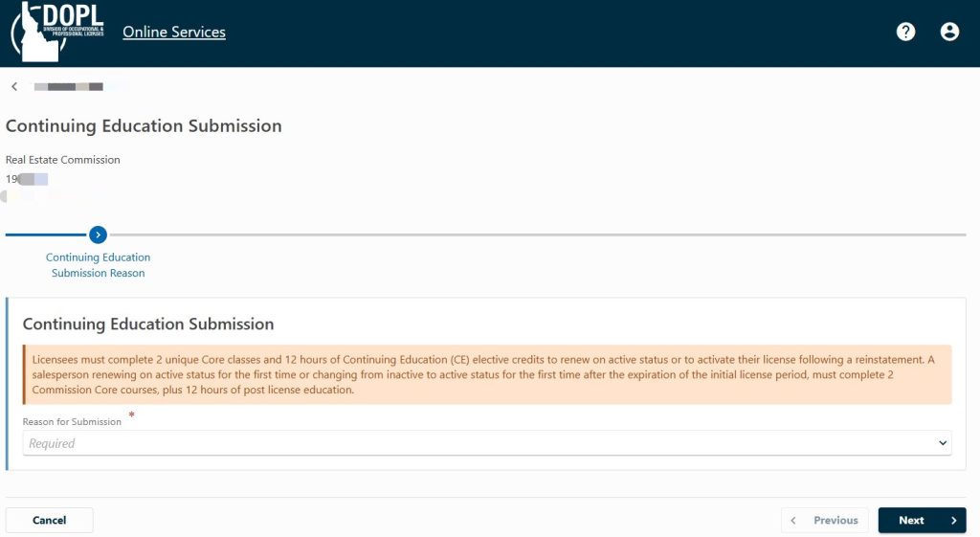Open the user account profile icon
The width and height of the screenshot is (980, 537).
click(x=949, y=32)
